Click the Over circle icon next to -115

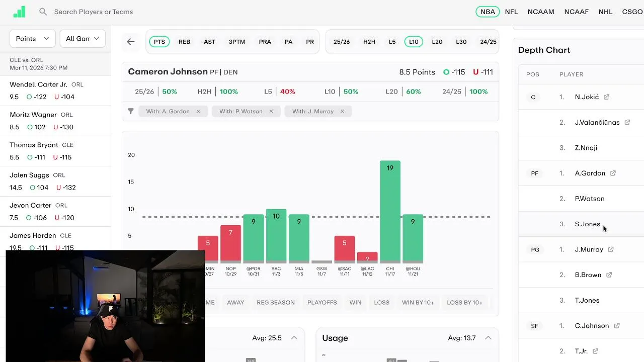pyautogui.click(x=446, y=72)
